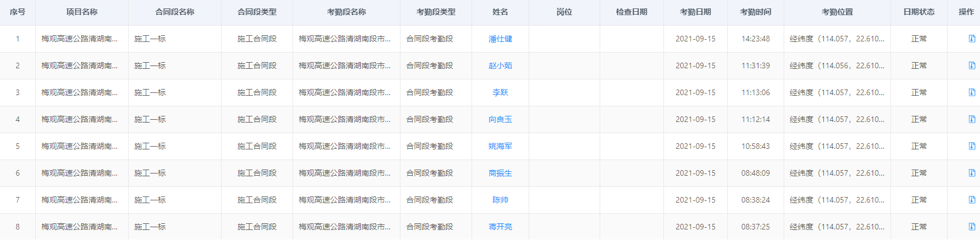Click the 正常 status in 向良玉's row
This screenshot has width=980, height=244.
click(x=918, y=119)
